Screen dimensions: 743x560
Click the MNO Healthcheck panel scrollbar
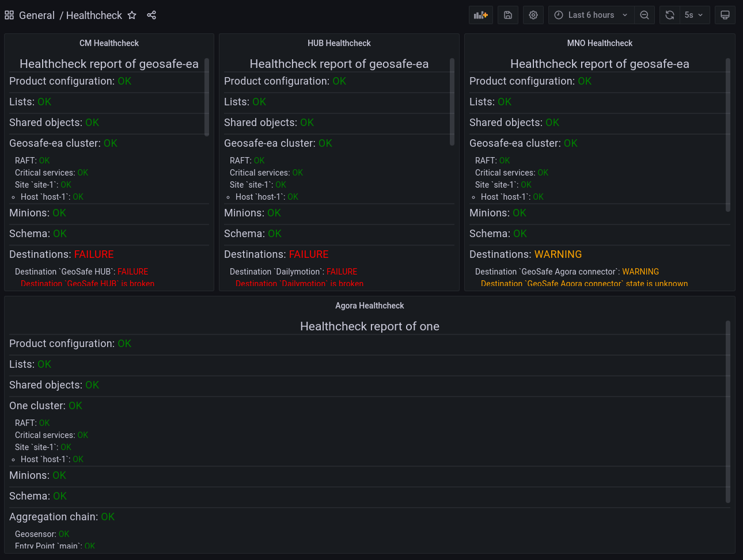728,135
